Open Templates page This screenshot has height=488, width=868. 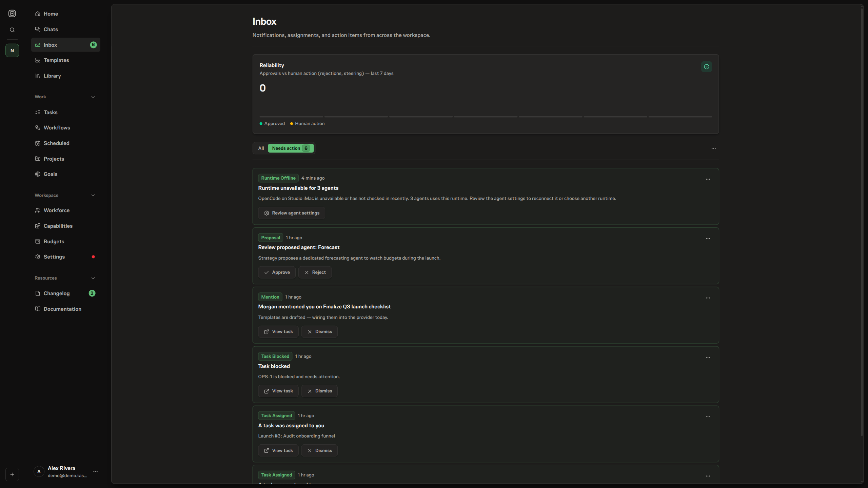(x=66, y=60)
